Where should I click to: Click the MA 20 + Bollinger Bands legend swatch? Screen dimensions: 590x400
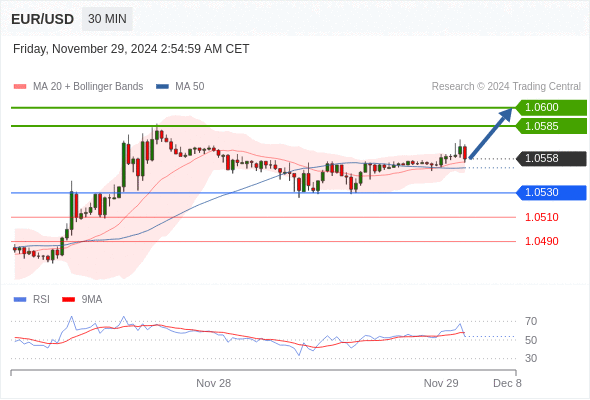[x=20, y=87]
